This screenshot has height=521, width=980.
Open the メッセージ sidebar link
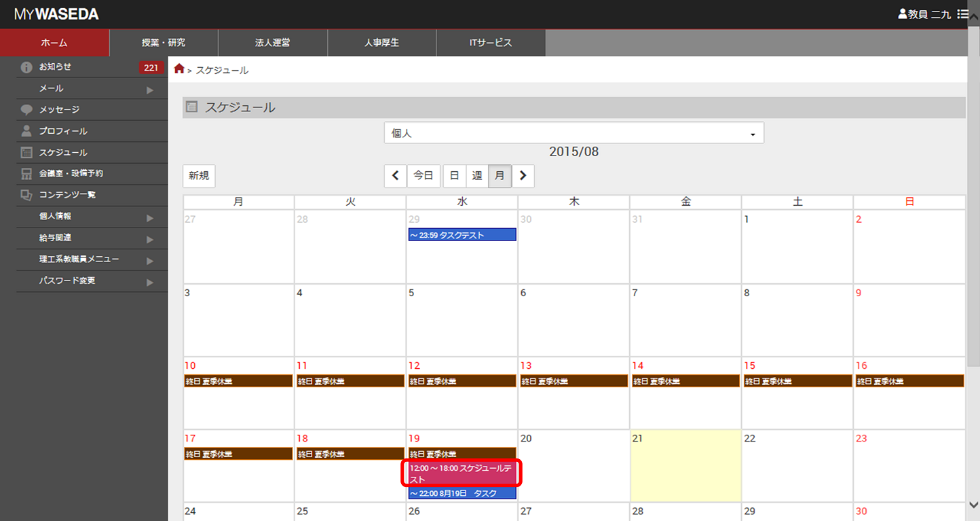point(59,110)
